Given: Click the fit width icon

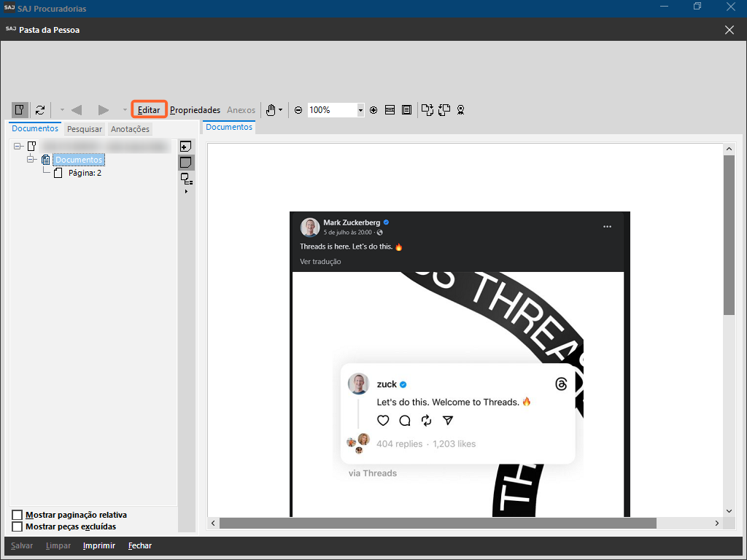Looking at the screenshot, I should tap(390, 110).
